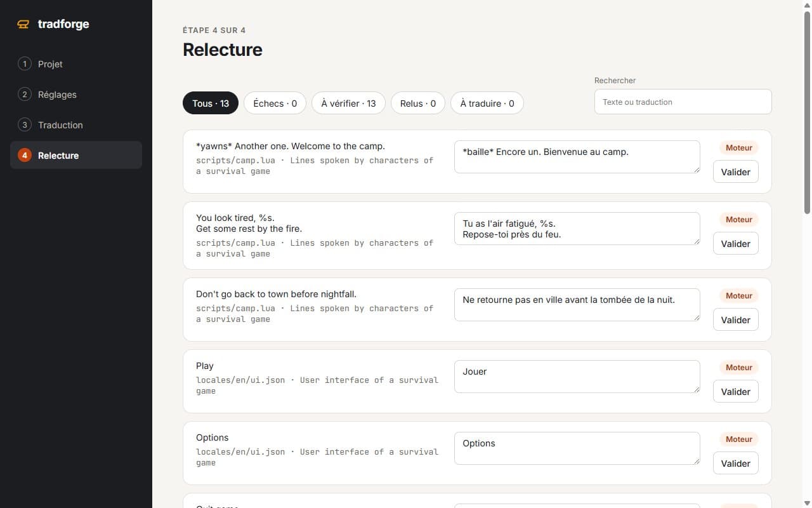Screen dimensions: 812x508
Task: Filter by Relus · 0
Action: (x=418, y=104)
